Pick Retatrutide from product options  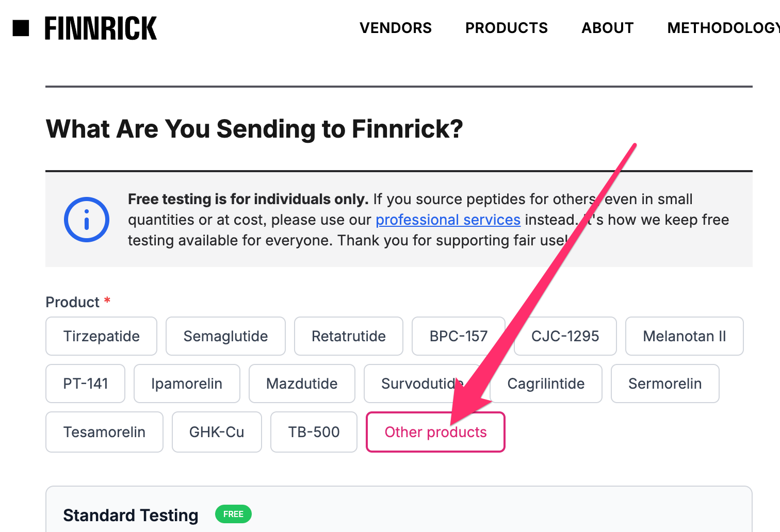pyautogui.click(x=349, y=336)
